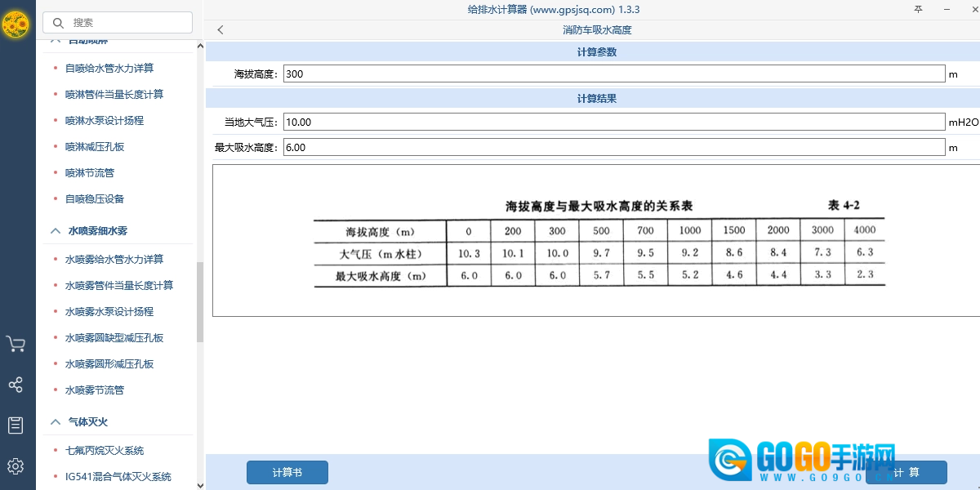This screenshot has width=980, height=490.
Task: Open 水喷雾给水管水力详算
Action: point(114,260)
